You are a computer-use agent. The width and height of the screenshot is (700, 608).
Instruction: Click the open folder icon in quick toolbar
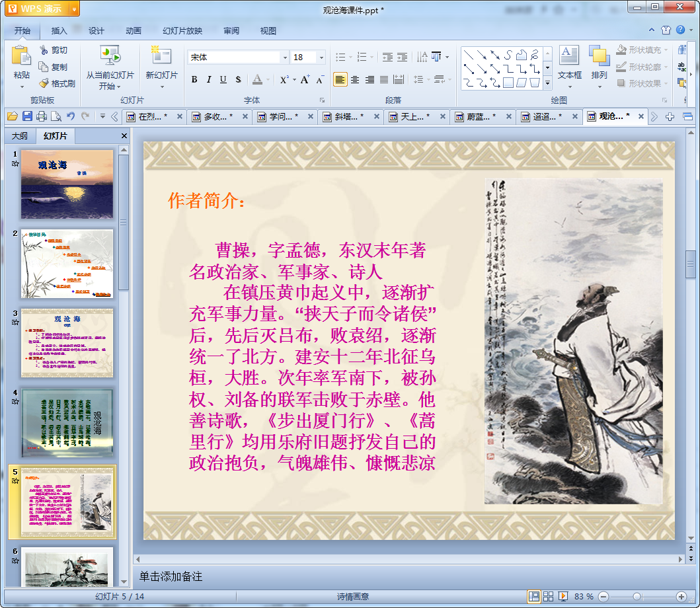tap(13, 116)
